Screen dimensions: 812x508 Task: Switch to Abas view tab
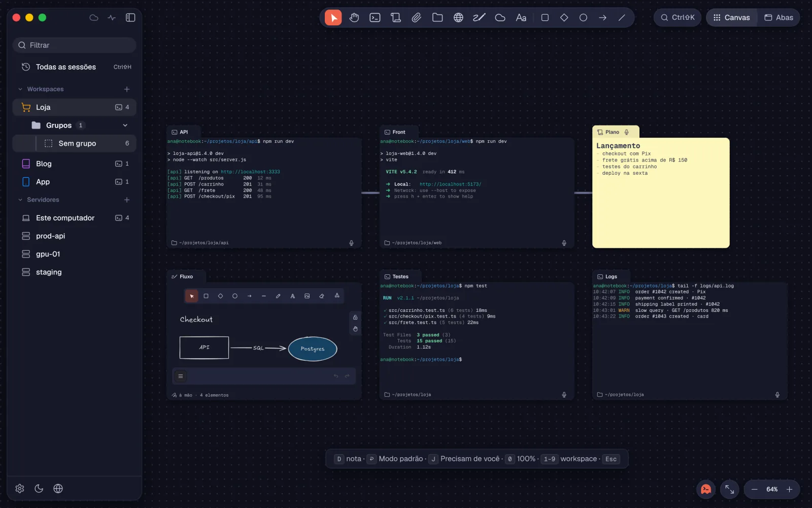point(779,18)
